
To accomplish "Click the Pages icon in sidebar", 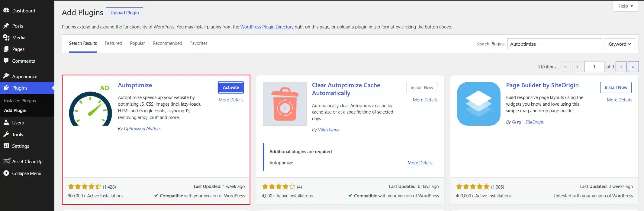I will tap(6, 49).
